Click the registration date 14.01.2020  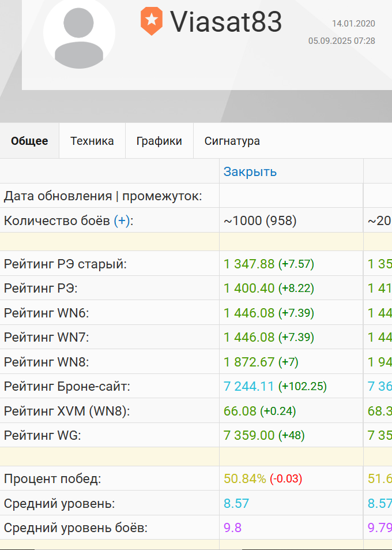[x=353, y=24]
